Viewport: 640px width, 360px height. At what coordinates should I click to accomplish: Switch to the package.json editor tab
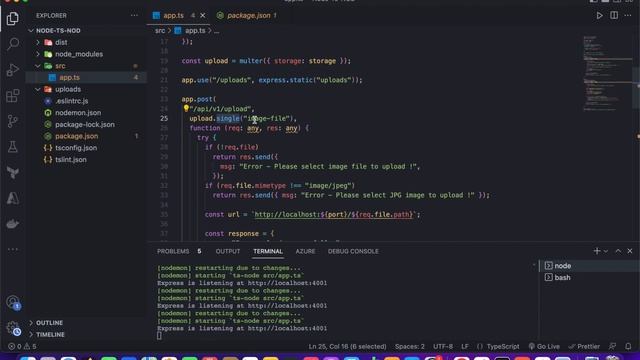click(x=248, y=16)
